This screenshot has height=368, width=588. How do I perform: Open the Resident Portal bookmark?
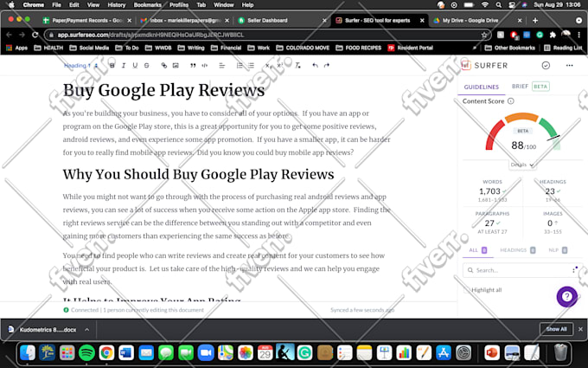pyautogui.click(x=410, y=48)
